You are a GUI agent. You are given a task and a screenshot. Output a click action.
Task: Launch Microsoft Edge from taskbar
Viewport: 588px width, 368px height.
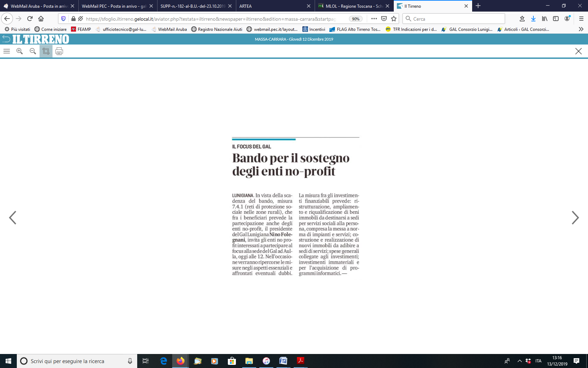point(163,361)
